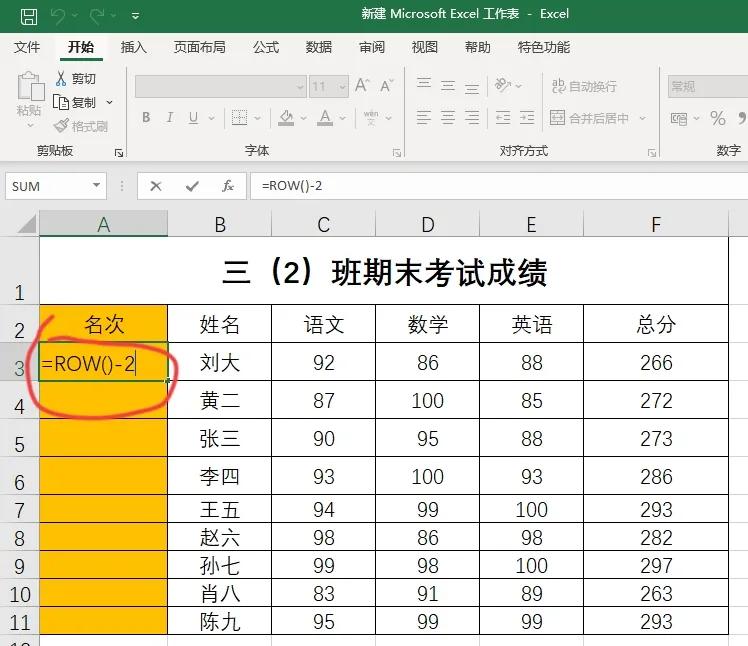Click the middle align icon
748x646 pixels.
click(447, 86)
